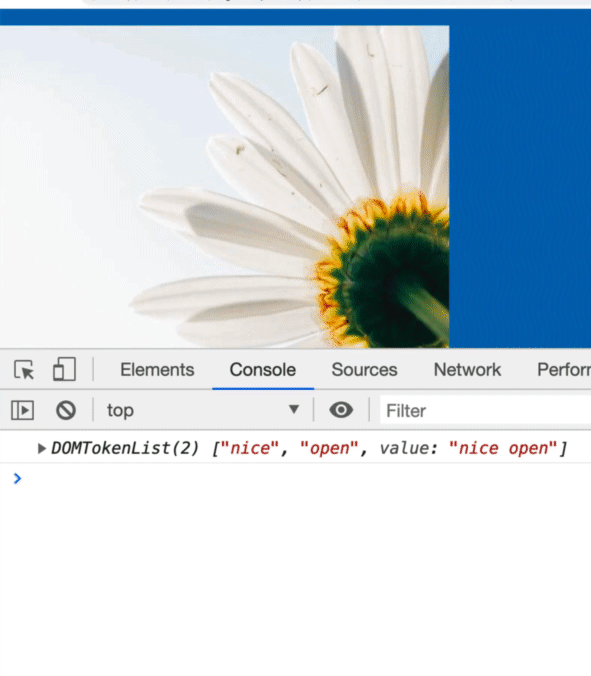Screen dimensions: 591x676
Task: Open the Sources tab
Action: [364, 370]
